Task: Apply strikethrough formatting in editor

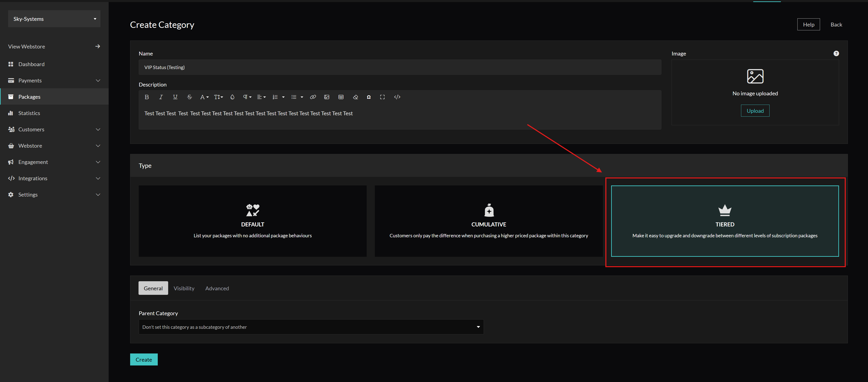Action: [189, 97]
